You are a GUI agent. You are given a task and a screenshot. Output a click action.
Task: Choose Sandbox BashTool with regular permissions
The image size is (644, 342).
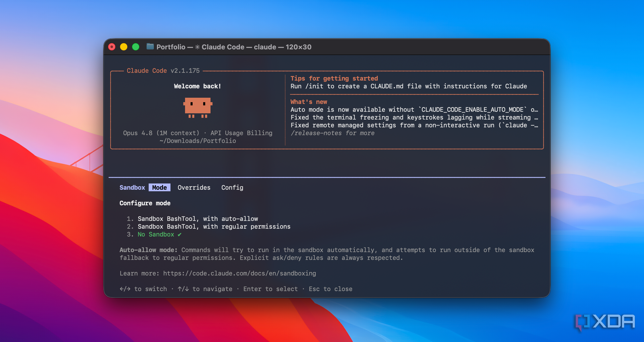tap(214, 227)
